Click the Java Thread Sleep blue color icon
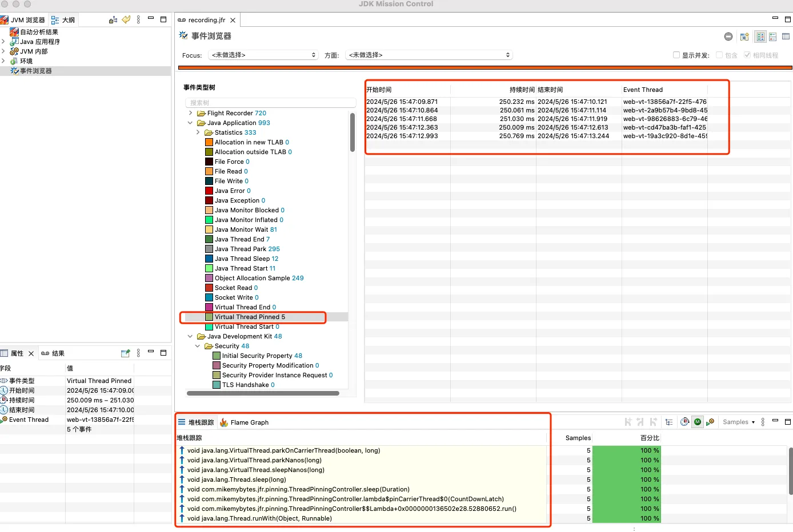The image size is (793, 532). (209, 259)
